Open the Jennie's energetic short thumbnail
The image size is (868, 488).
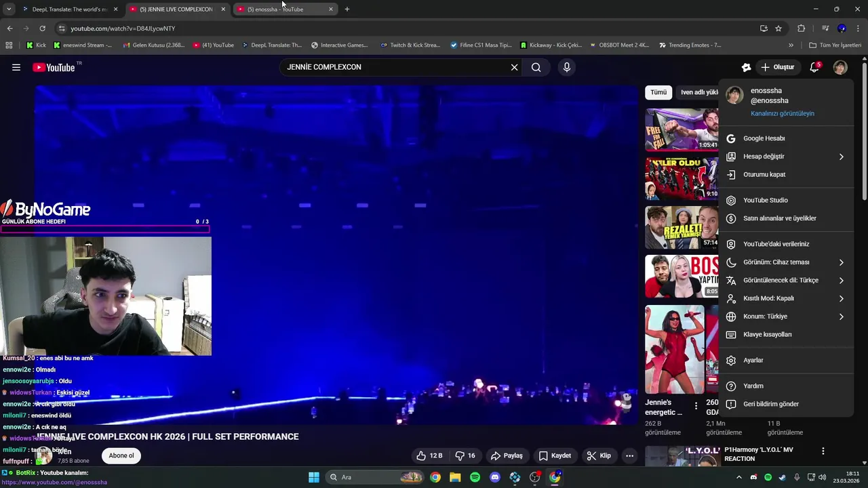click(x=675, y=349)
